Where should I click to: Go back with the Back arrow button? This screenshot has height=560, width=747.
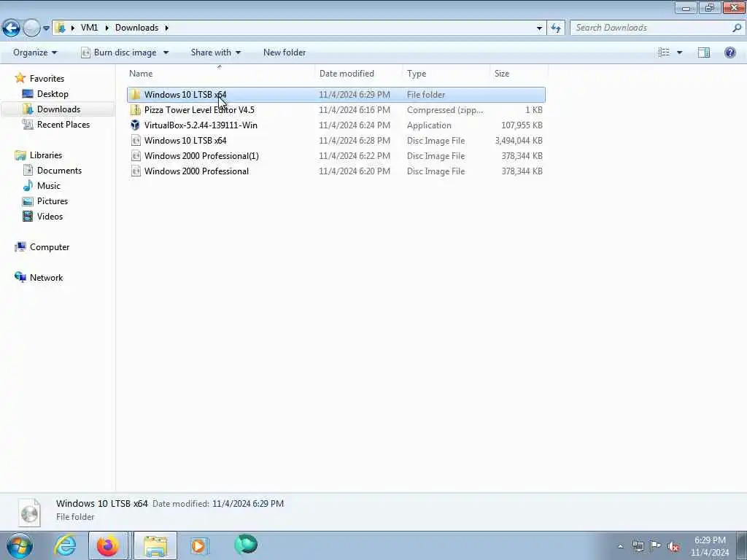[x=11, y=28]
